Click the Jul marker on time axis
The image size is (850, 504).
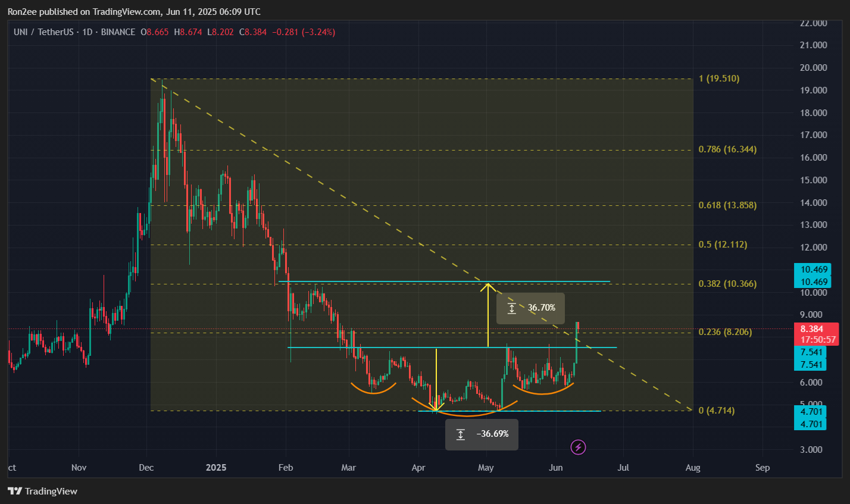tap(624, 468)
